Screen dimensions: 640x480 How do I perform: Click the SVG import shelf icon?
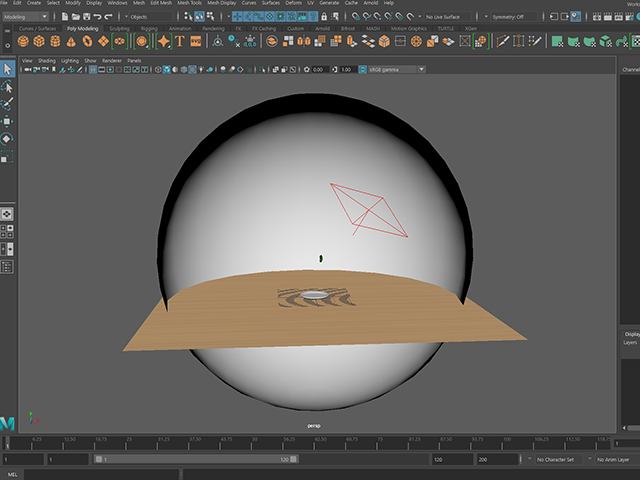[x=196, y=41]
